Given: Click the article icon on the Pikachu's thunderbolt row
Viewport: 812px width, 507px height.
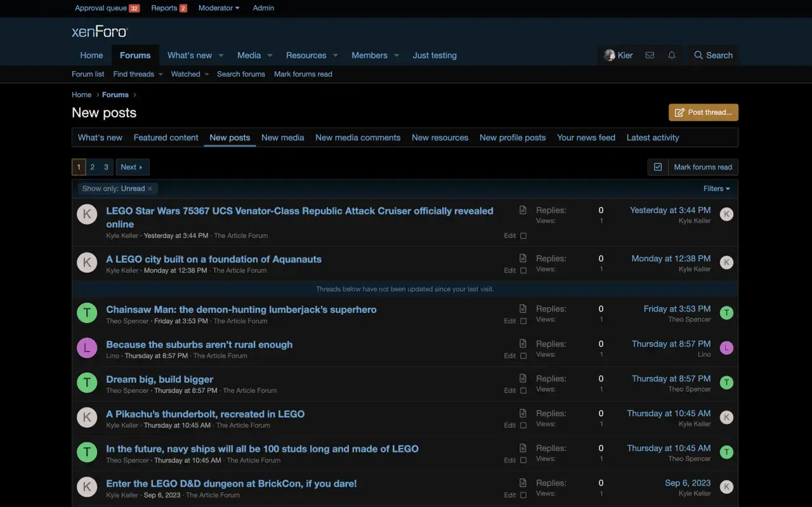Looking at the screenshot, I should point(523,413).
